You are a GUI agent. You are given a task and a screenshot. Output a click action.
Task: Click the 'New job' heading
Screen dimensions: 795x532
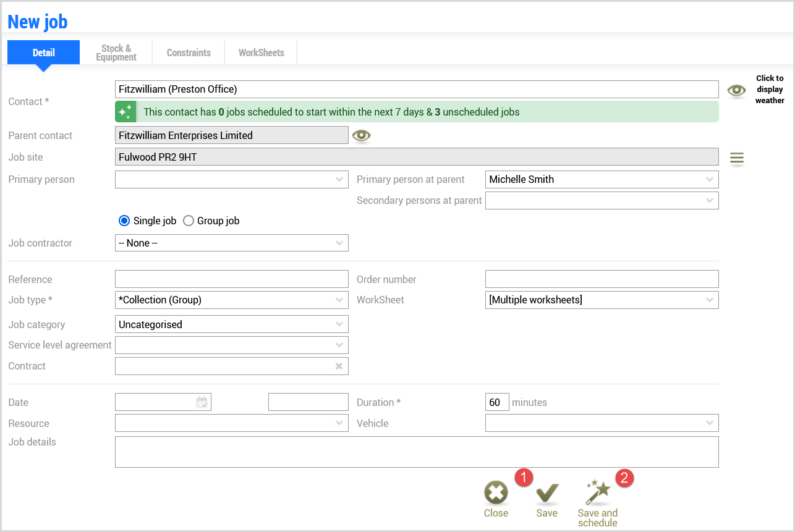click(x=38, y=22)
